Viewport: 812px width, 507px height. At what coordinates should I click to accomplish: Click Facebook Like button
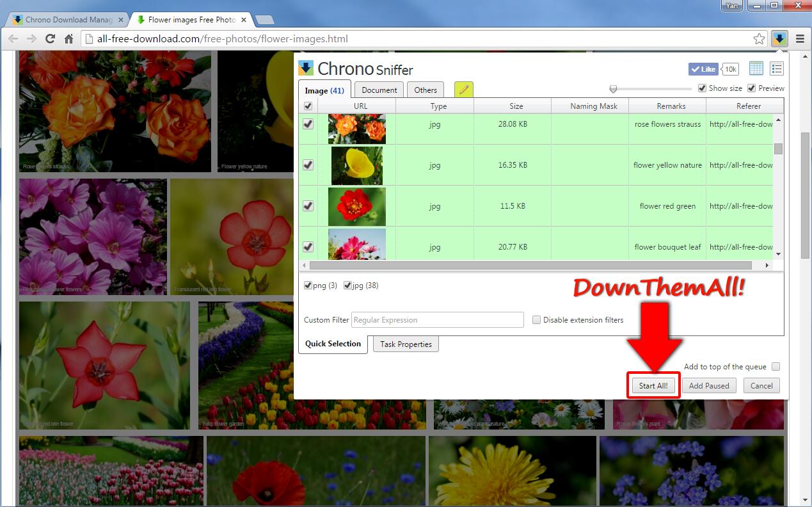703,69
